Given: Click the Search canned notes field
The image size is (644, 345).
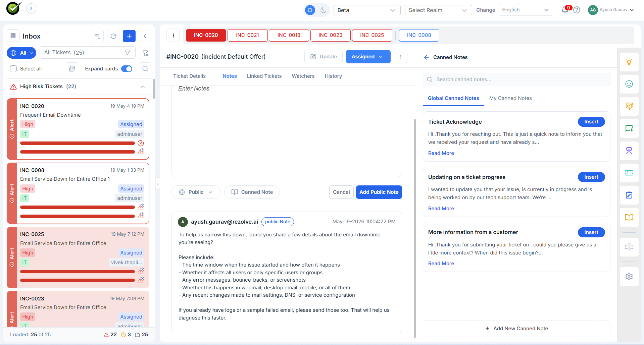Looking at the screenshot, I should 516,79.
